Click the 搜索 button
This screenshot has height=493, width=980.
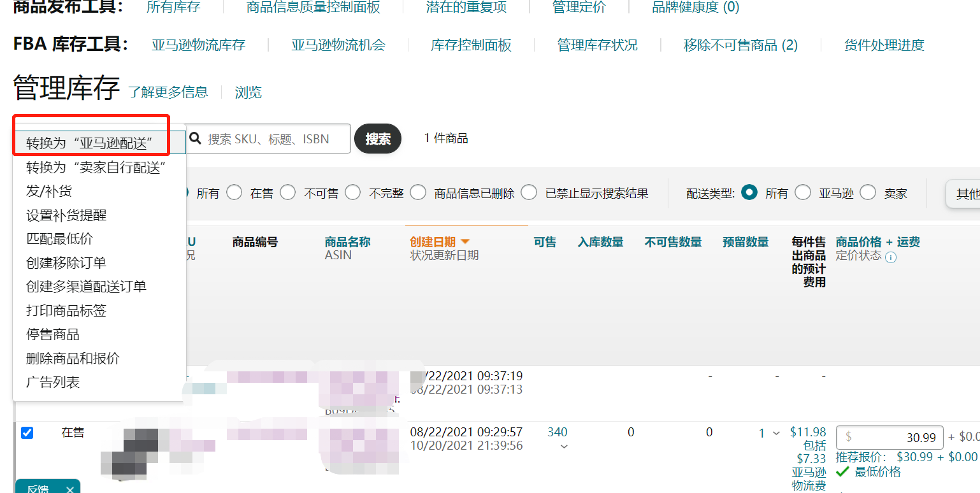378,138
